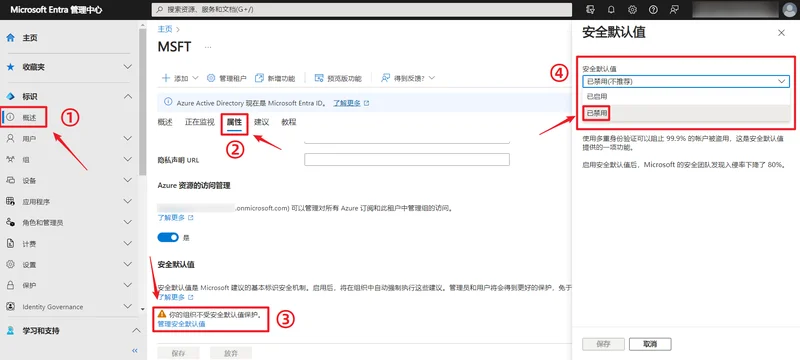Click the 角色和管理员 roles icon
The image size is (800, 360).
[x=10, y=222]
